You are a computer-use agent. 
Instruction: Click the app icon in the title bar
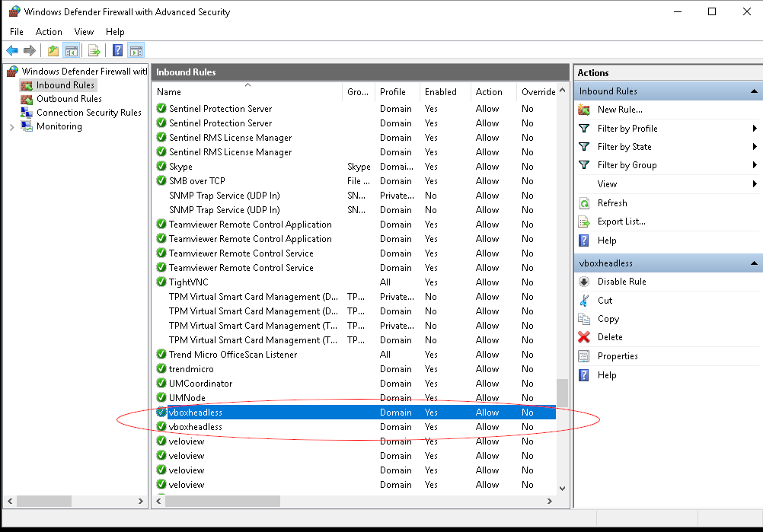[14, 11]
